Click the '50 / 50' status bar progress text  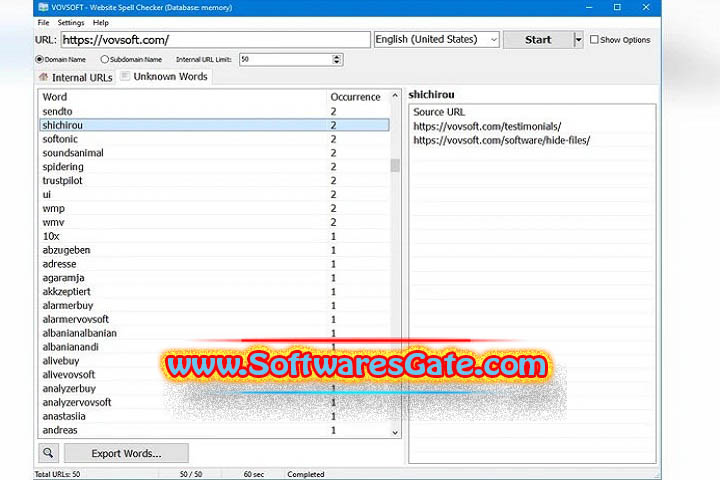click(191, 474)
